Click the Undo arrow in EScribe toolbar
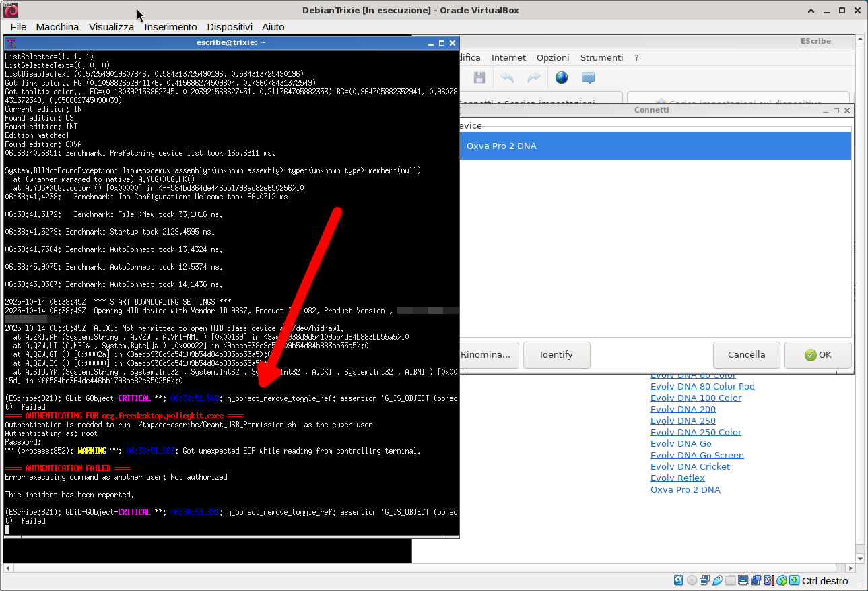868x591 pixels. pos(507,78)
